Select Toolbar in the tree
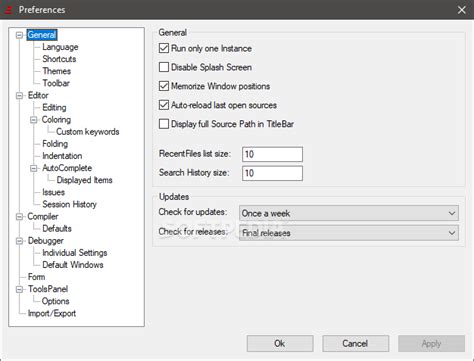Image resolution: width=474 pixels, height=361 pixels. click(56, 83)
